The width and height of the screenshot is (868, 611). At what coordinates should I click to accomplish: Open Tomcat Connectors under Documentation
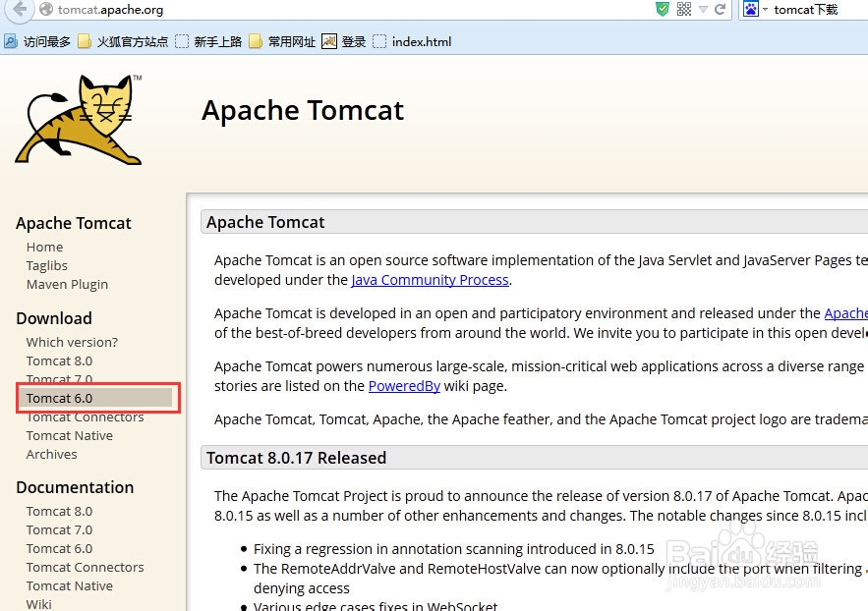86,568
